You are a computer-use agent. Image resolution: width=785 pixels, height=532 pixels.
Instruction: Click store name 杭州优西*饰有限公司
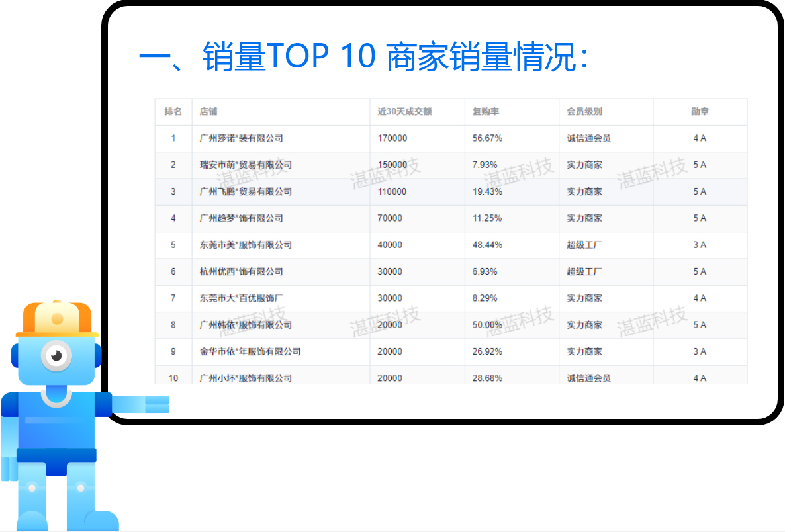[241, 271]
